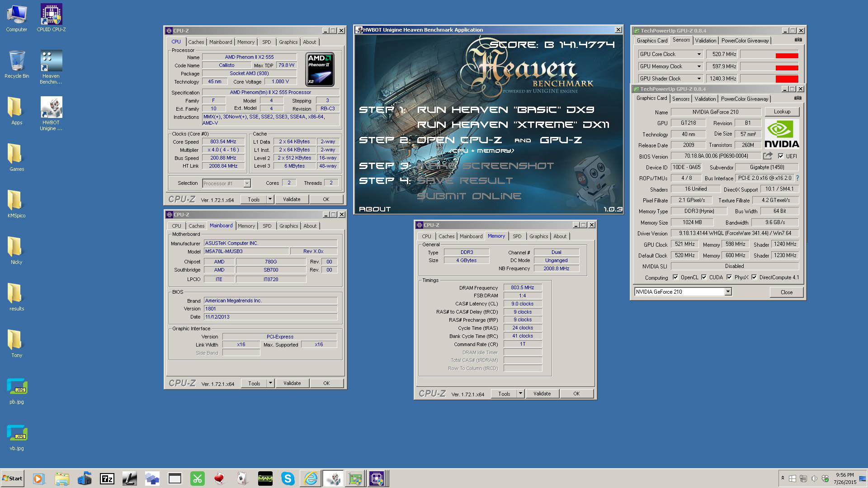Click Run Heaven "Basic" DX9
Viewport: 868px width, 488px height.
tap(505, 110)
